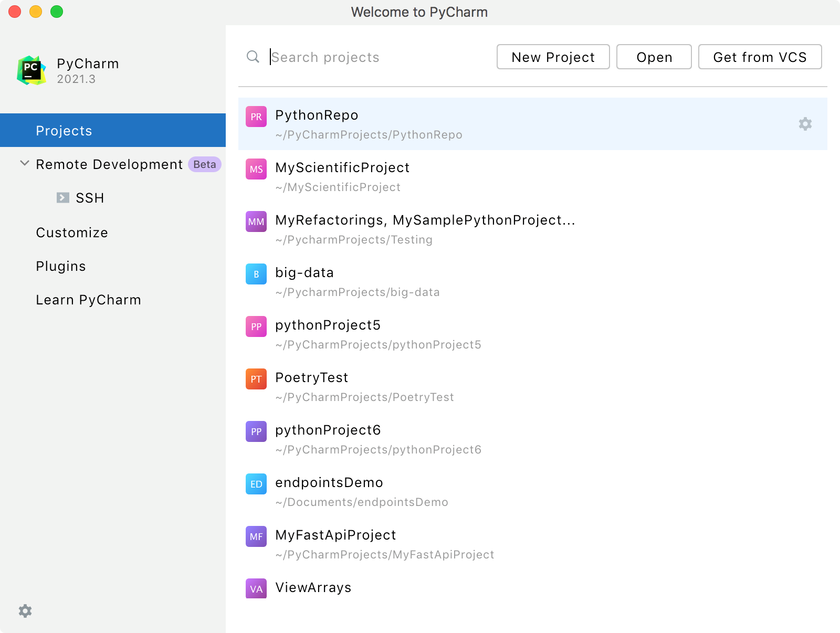Collapse the Remote Development section
840x633 pixels.
coord(24,164)
